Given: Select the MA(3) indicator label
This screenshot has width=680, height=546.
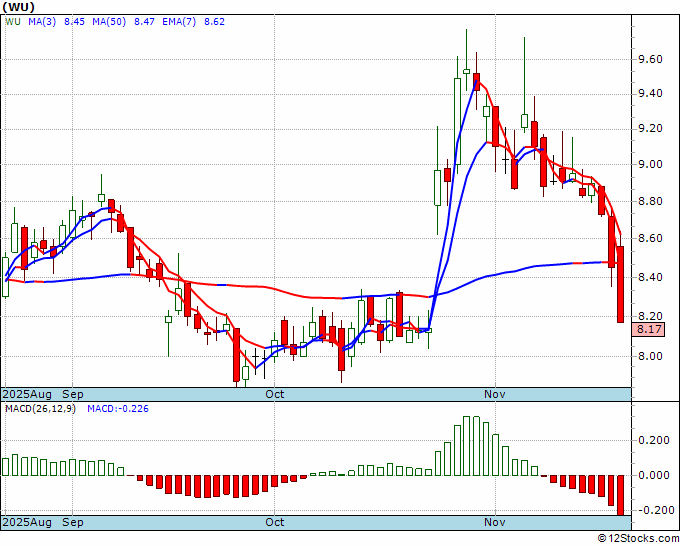Looking at the screenshot, I should click(42, 22).
